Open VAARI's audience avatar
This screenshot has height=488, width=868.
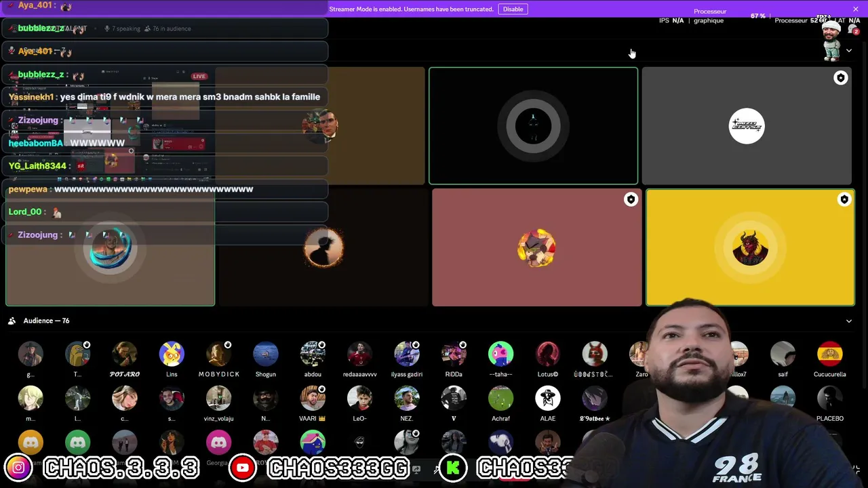click(313, 399)
